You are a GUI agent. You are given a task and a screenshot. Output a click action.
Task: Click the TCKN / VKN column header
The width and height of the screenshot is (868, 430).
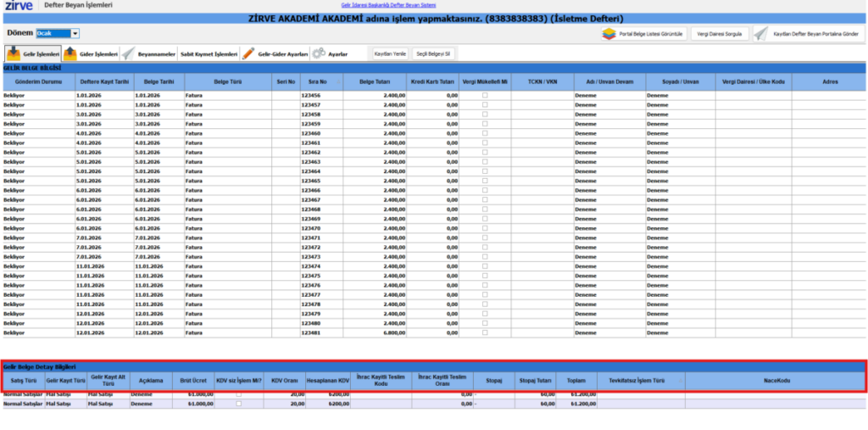[x=542, y=81]
